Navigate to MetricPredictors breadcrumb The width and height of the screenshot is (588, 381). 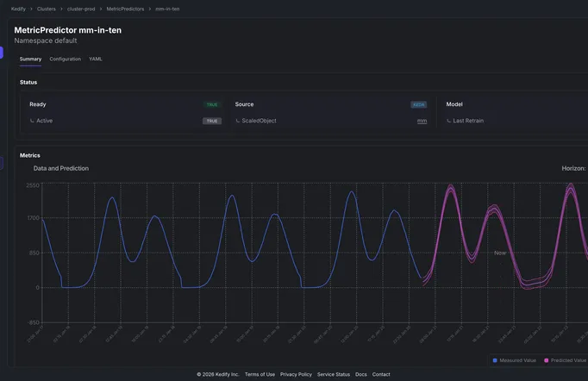click(125, 9)
